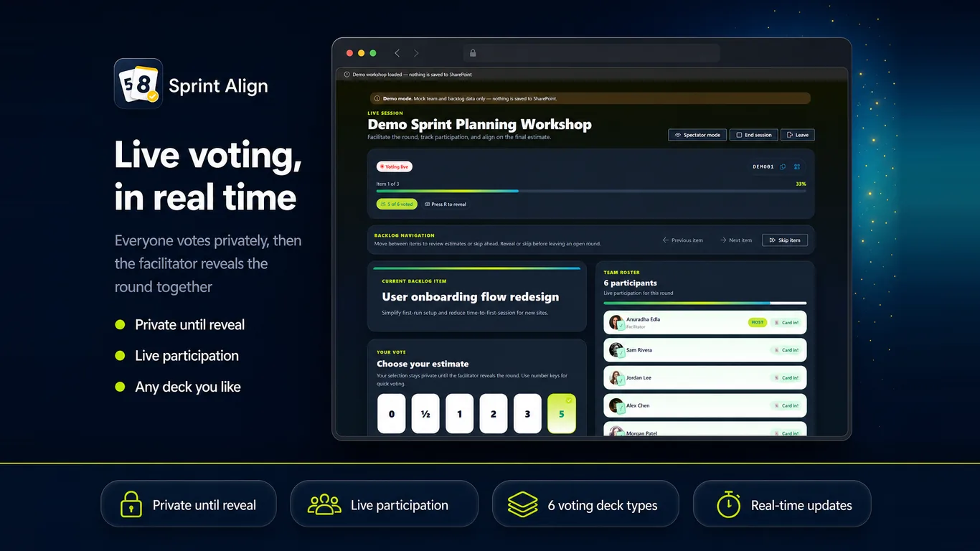Click the '5 of 6 voted' pill
This screenshot has width=980, height=551.
(x=397, y=204)
